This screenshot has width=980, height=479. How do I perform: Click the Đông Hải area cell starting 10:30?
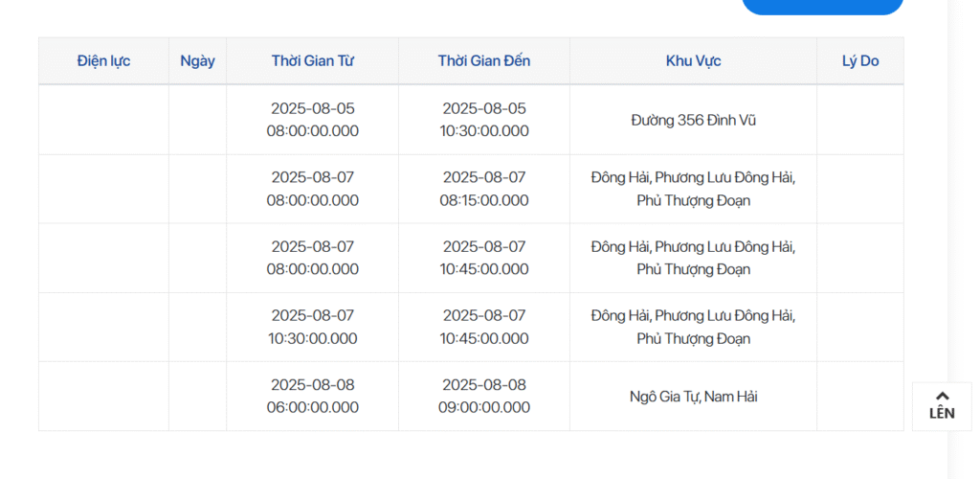tap(693, 327)
